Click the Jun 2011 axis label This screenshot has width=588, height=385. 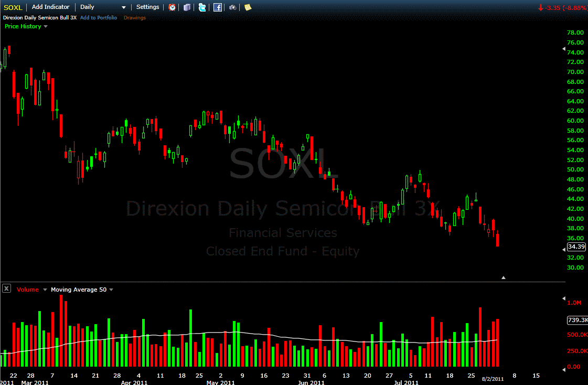pos(311,382)
